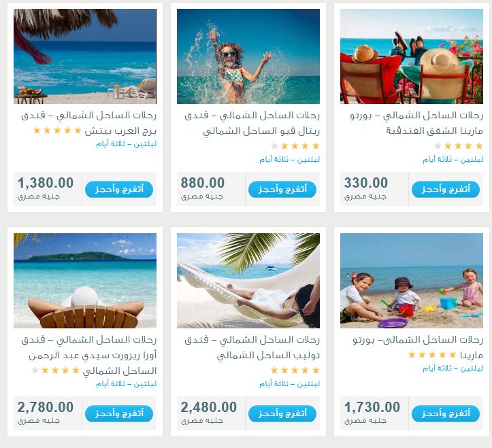Open the برج العرب بيتش trip title
Screen dimensions: 492x448
coord(88,123)
